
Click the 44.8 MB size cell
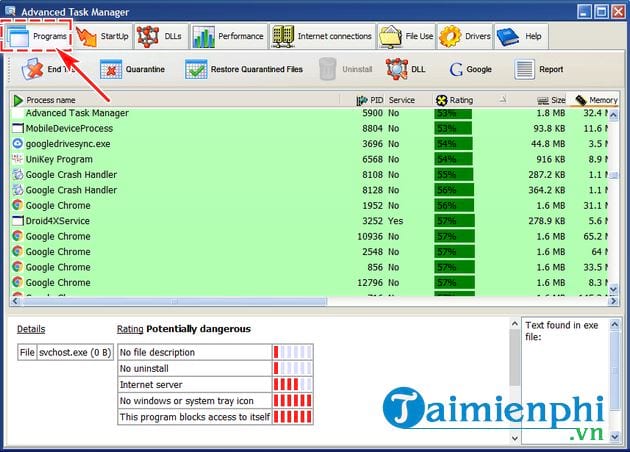pos(548,144)
